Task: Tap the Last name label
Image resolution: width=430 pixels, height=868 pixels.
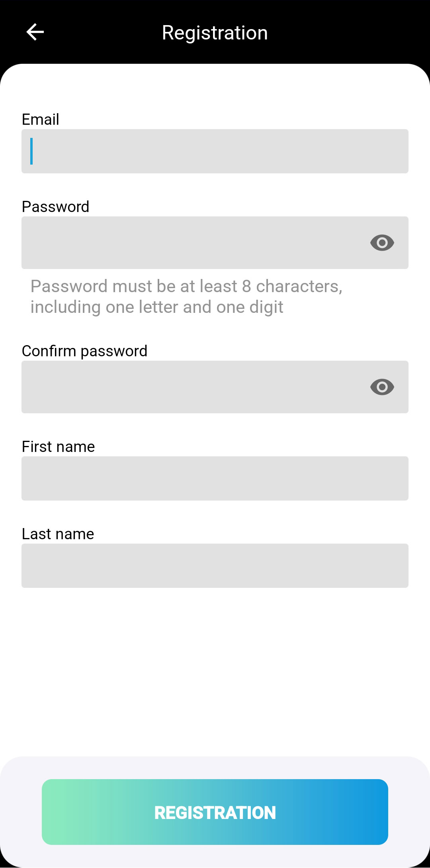Action: coord(58,534)
